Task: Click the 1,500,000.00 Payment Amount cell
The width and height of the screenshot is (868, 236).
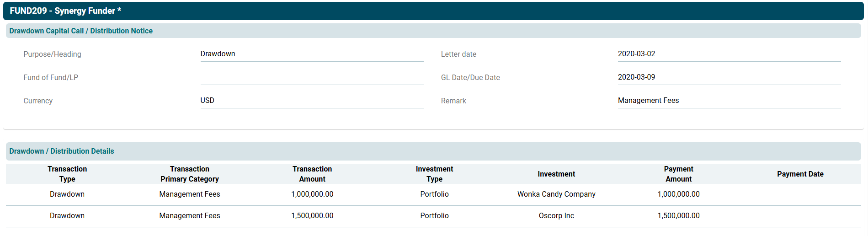Action: pos(678,216)
